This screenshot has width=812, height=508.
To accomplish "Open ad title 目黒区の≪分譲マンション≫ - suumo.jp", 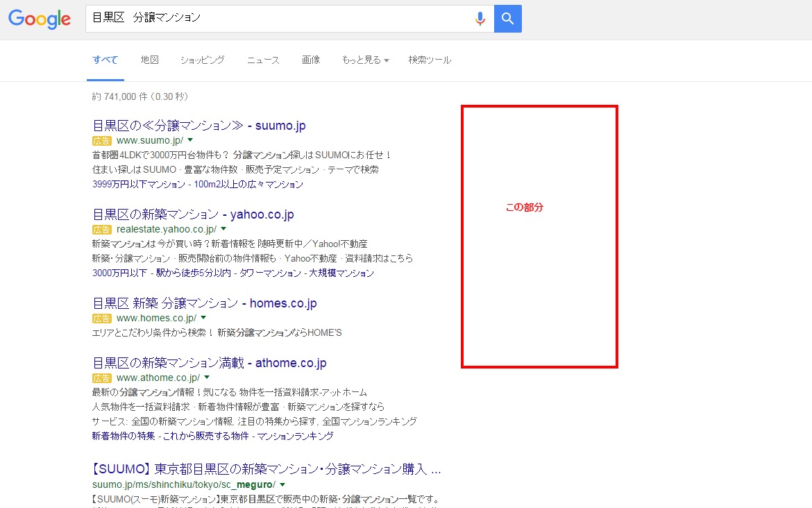I will point(199,126).
